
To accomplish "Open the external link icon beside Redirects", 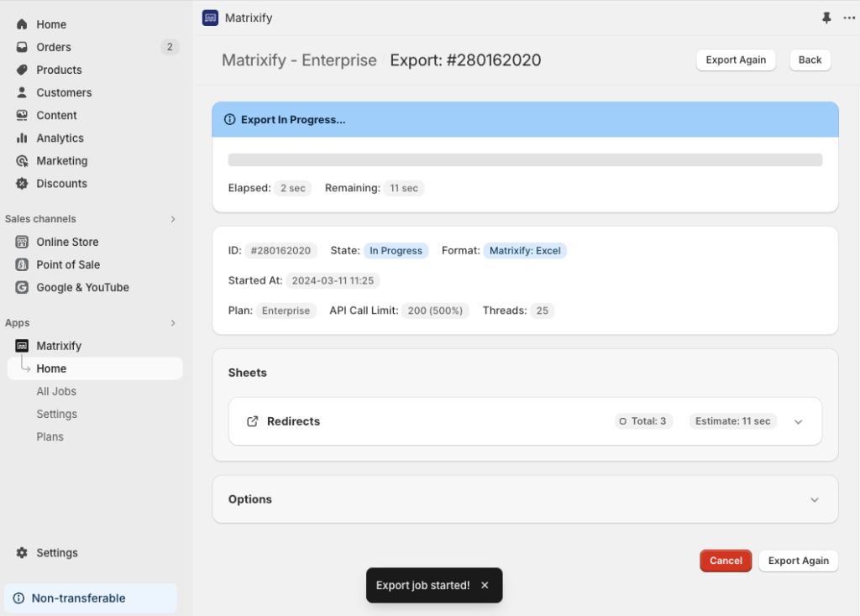I will (x=252, y=421).
